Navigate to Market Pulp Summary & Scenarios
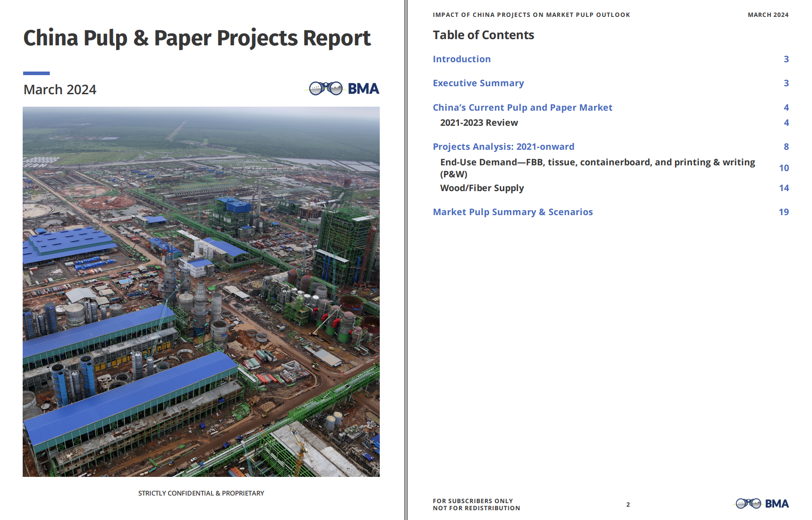 (x=512, y=212)
